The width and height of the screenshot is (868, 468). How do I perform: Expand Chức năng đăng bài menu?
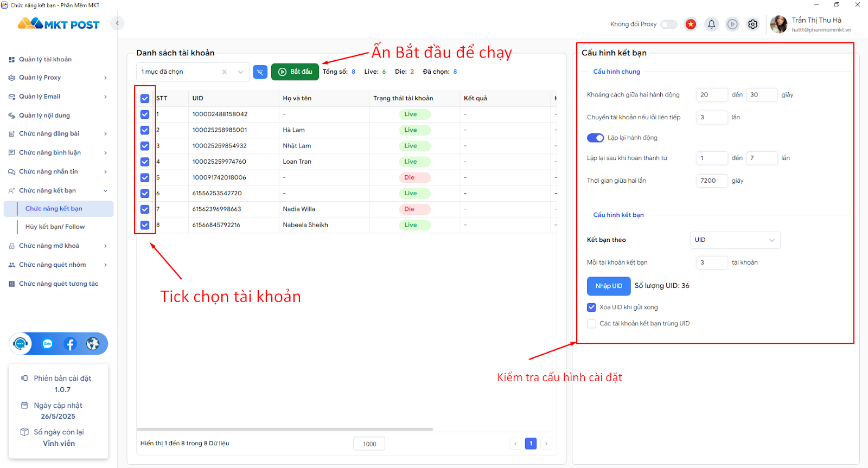tap(59, 134)
